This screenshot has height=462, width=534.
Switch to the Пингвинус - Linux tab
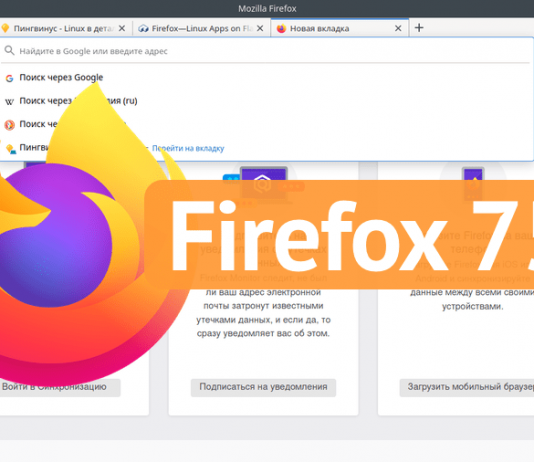pyautogui.click(x=63, y=28)
